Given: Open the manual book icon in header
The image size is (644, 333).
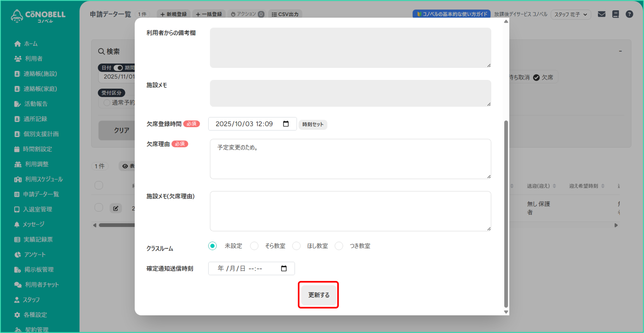Looking at the screenshot, I should pos(615,14).
